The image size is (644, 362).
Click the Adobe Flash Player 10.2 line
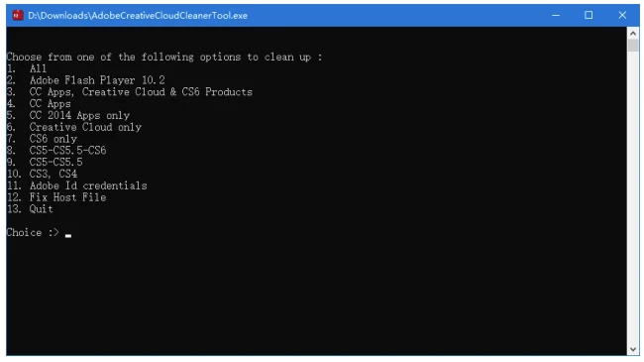click(x=85, y=80)
